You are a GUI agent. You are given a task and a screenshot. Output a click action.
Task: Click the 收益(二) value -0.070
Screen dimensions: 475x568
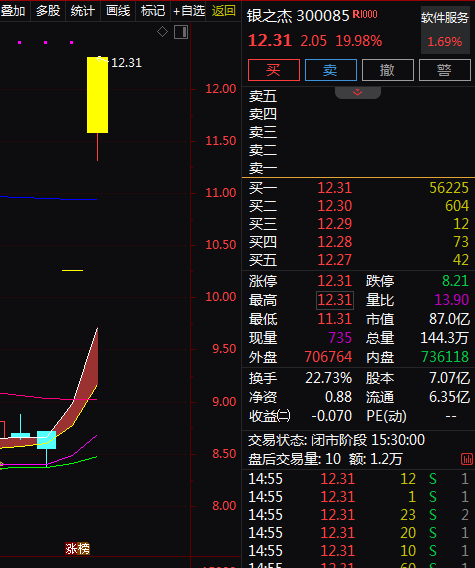(x=332, y=416)
